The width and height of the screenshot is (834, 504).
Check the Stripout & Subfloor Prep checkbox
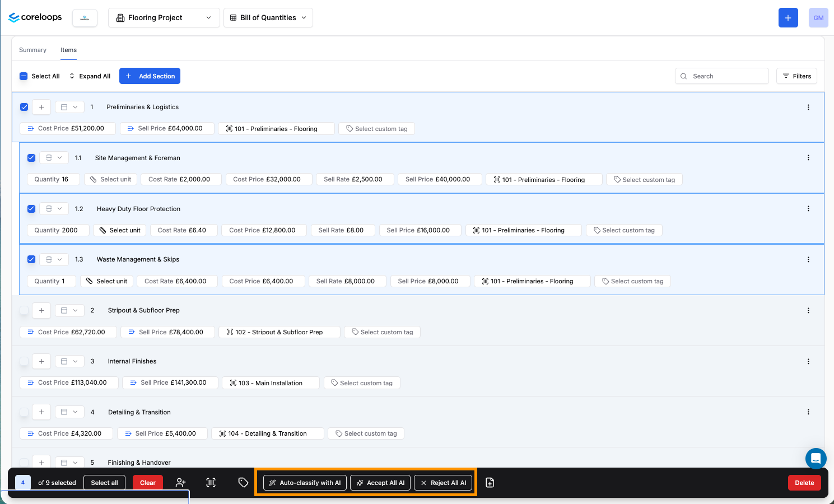[x=24, y=310]
